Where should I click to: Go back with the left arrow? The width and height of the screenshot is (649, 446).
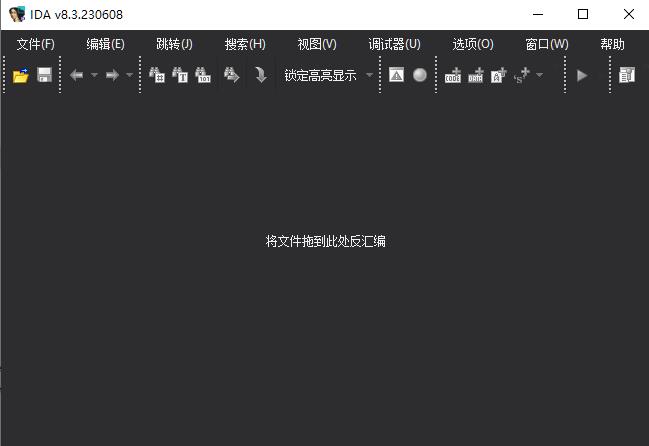pyautogui.click(x=77, y=75)
